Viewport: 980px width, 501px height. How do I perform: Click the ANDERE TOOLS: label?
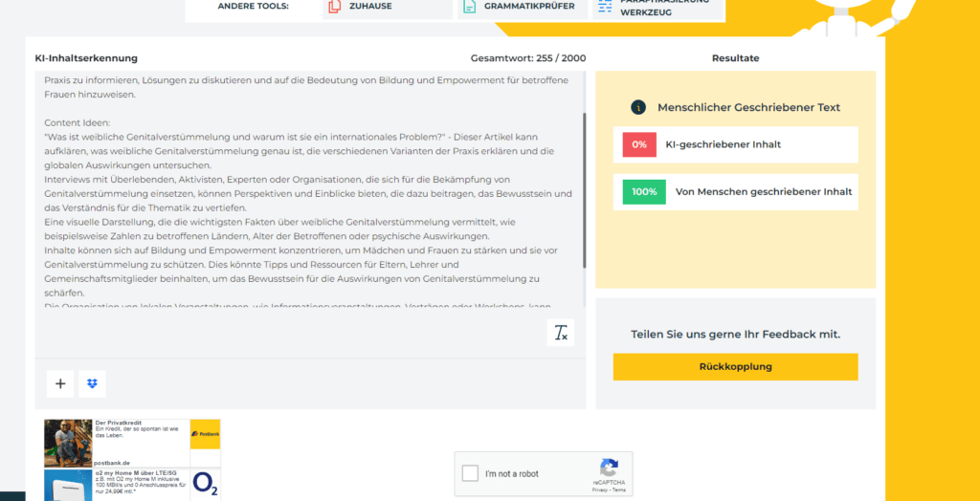[x=253, y=7]
